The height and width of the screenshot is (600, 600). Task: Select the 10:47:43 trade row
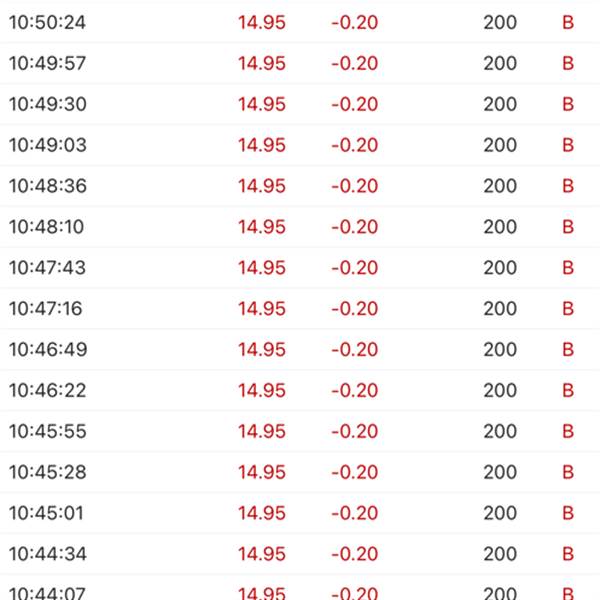300,268
